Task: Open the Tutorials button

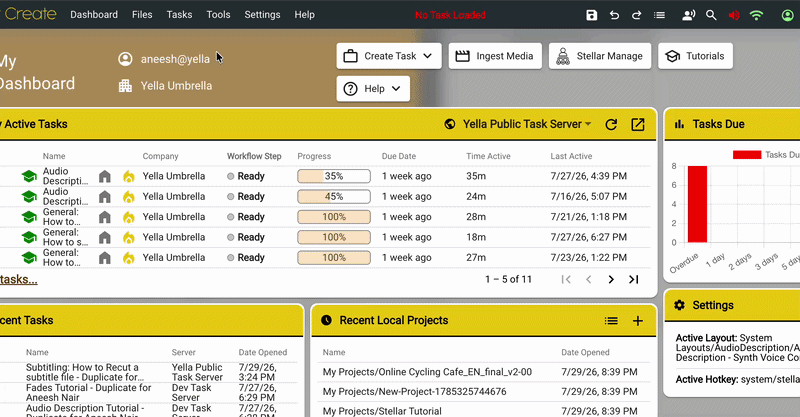Action: 695,56
